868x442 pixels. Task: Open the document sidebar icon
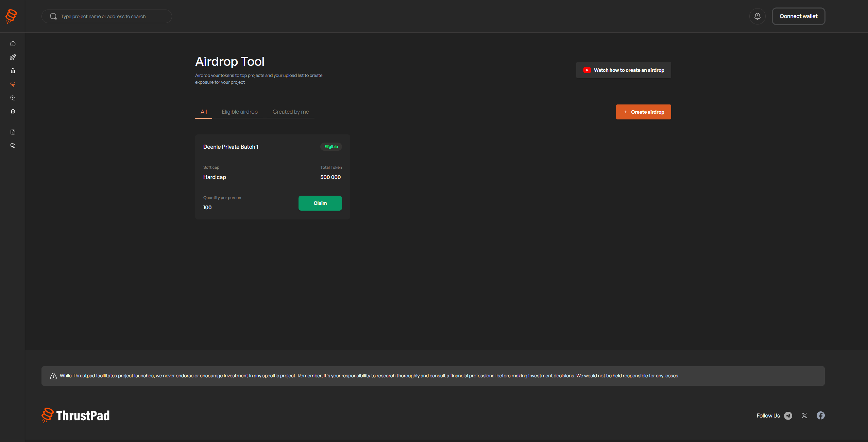click(13, 132)
